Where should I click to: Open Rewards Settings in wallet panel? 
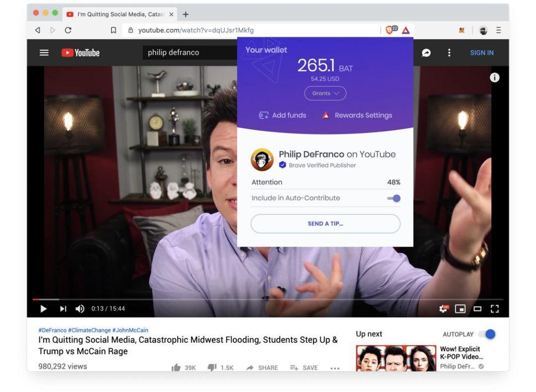pos(357,115)
